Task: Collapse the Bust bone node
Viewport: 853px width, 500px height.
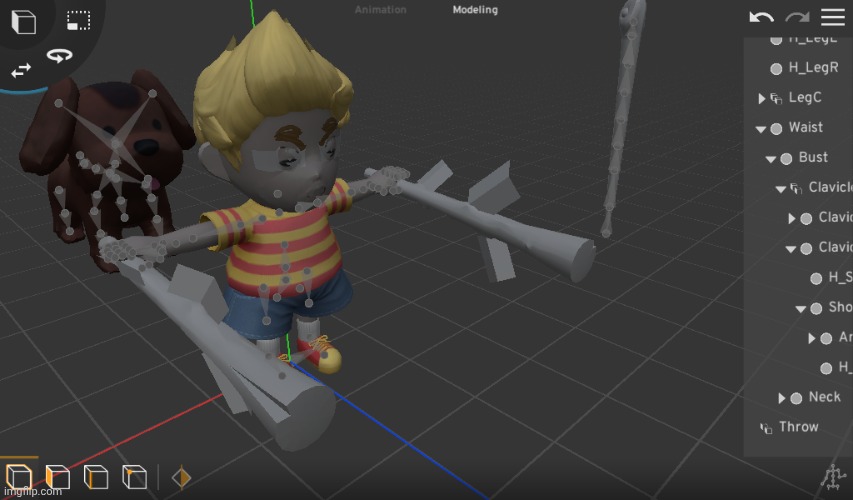Action: pyautogui.click(x=771, y=158)
